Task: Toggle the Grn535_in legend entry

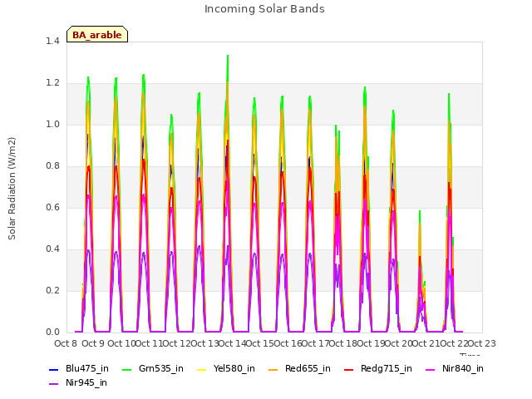Action: (x=153, y=369)
